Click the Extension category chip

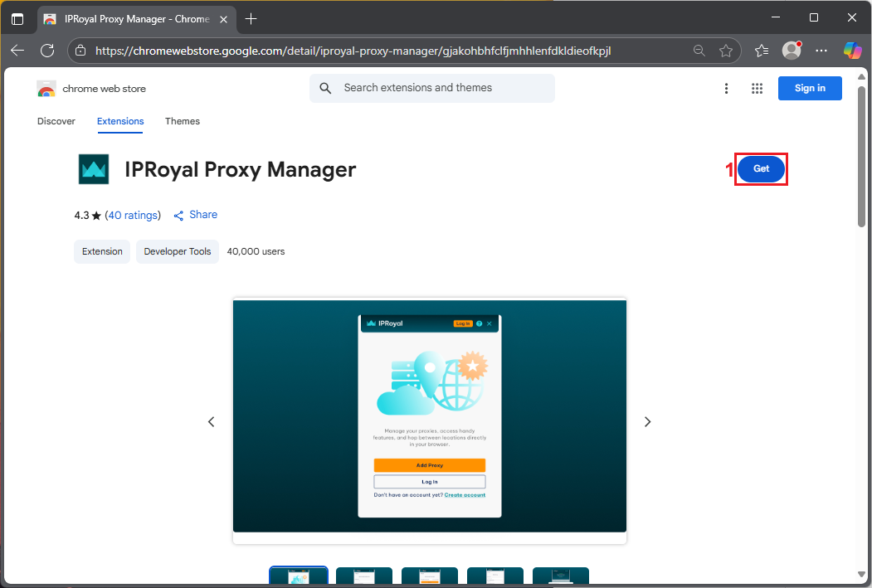102,252
